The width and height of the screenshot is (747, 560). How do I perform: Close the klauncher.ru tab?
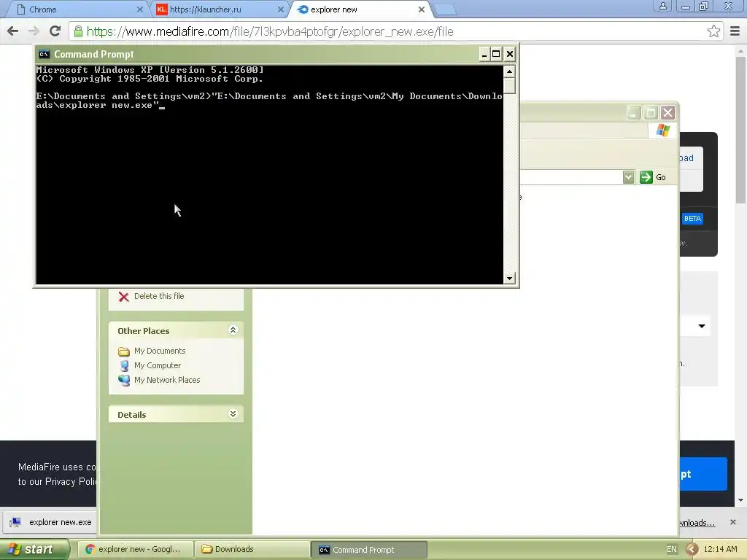(280, 9)
